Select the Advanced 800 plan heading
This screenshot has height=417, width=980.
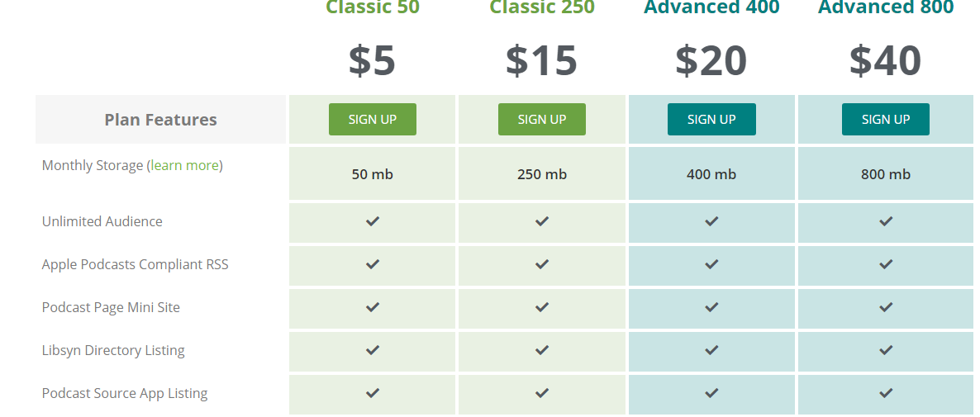(886, 7)
